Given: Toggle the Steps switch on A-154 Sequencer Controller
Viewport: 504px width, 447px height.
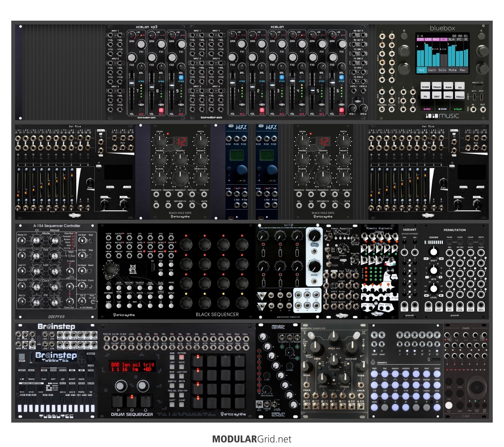Looking at the screenshot, I should pyautogui.click(x=70, y=256).
